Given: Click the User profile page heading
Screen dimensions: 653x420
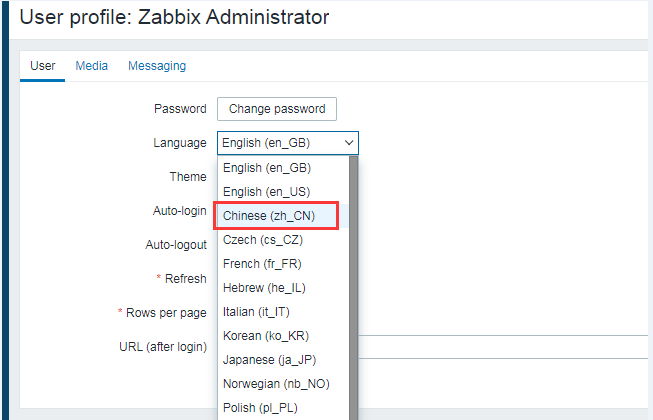Looking at the screenshot, I should click(x=174, y=17).
